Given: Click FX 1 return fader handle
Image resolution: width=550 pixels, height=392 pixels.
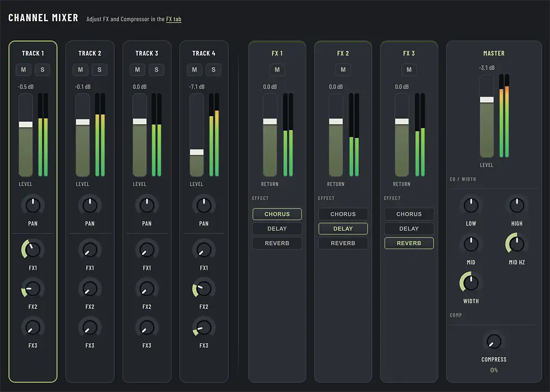Looking at the screenshot, I should click(x=270, y=122).
